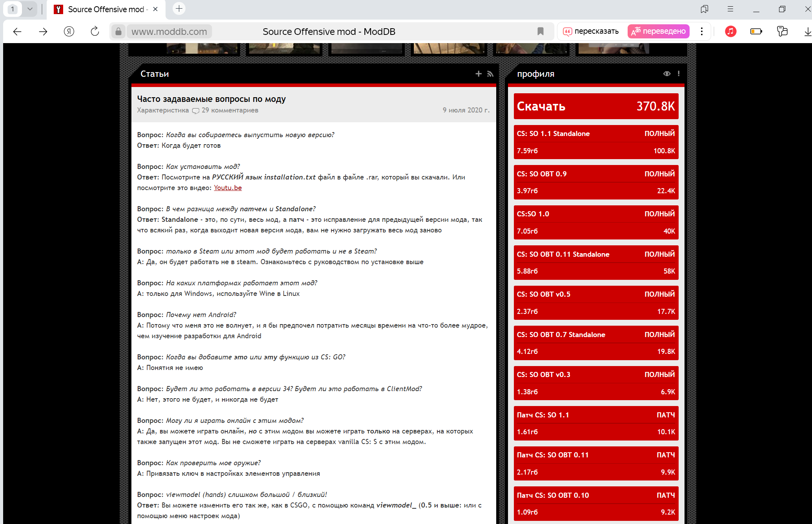This screenshot has width=812, height=524.
Task: Click the page title 'Source Offensive mod - ModDB'
Action: pos(329,31)
